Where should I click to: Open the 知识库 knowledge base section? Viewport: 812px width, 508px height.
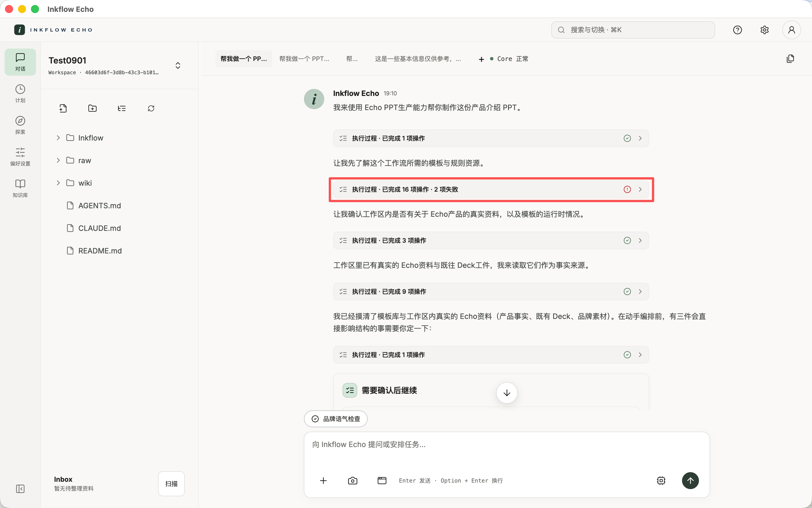(x=20, y=188)
